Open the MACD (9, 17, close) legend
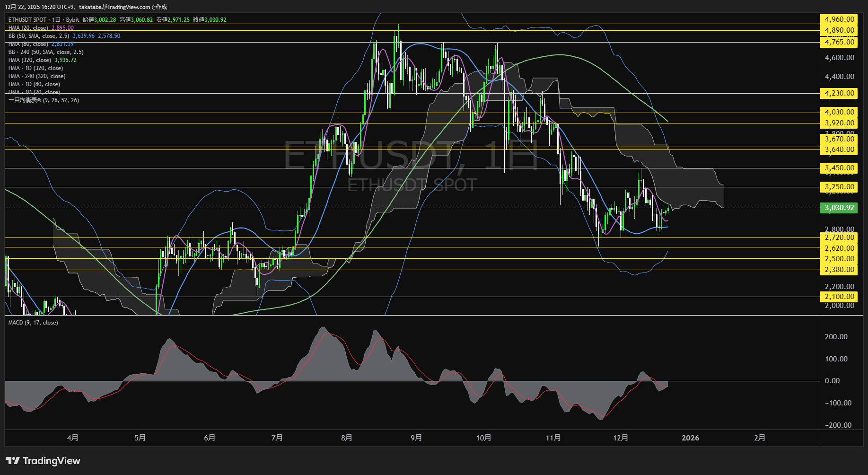 pyautogui.click(x=33, y=323)
